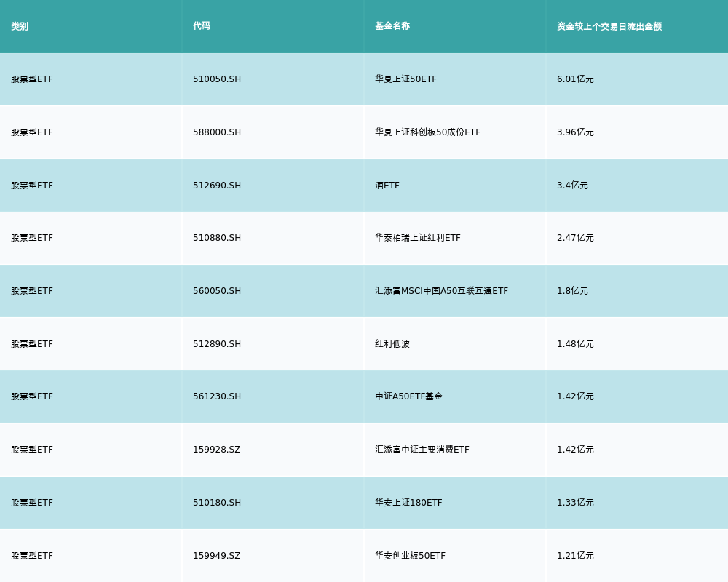Select fund name 华夏上证50ETF
This screenshot has width=728, height=582.
click(x=405, y=79)
